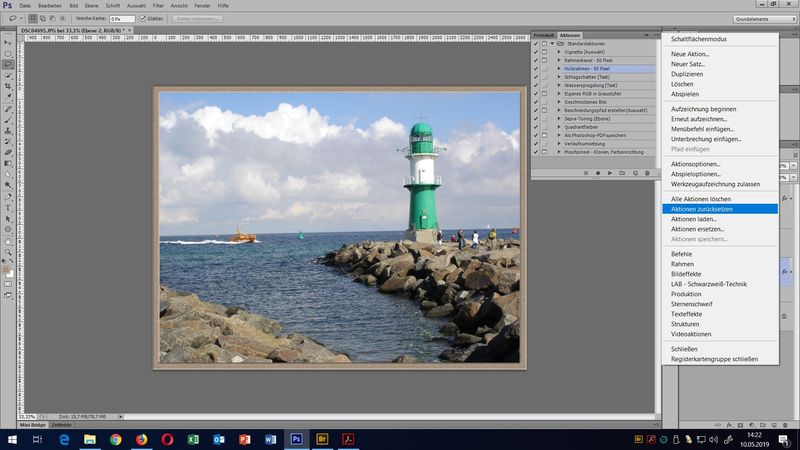Switch to the Protokoll tab

543,34
